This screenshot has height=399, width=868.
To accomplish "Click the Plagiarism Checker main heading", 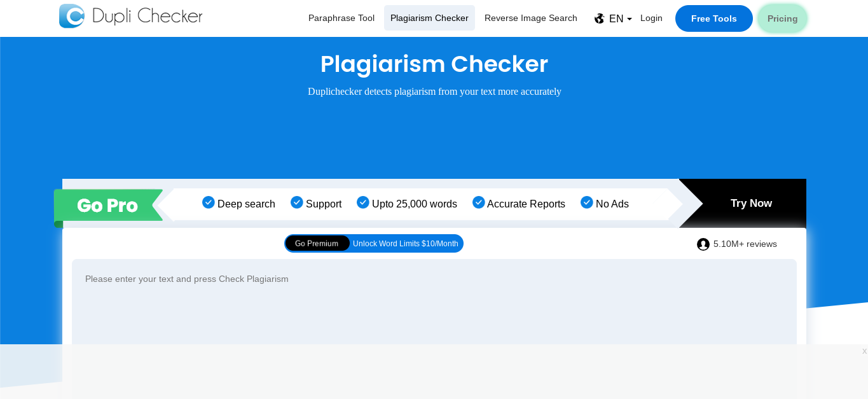I will pyautogui.click(x=434, y=64).
